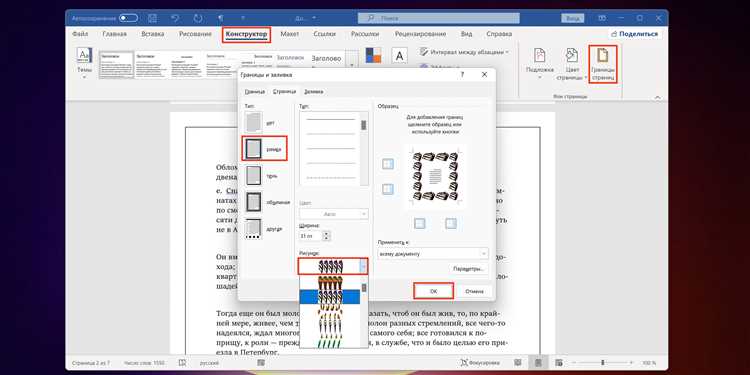Open the theme Colors icon in ribbon
This screenshot has height=375, width=750.
373,55
